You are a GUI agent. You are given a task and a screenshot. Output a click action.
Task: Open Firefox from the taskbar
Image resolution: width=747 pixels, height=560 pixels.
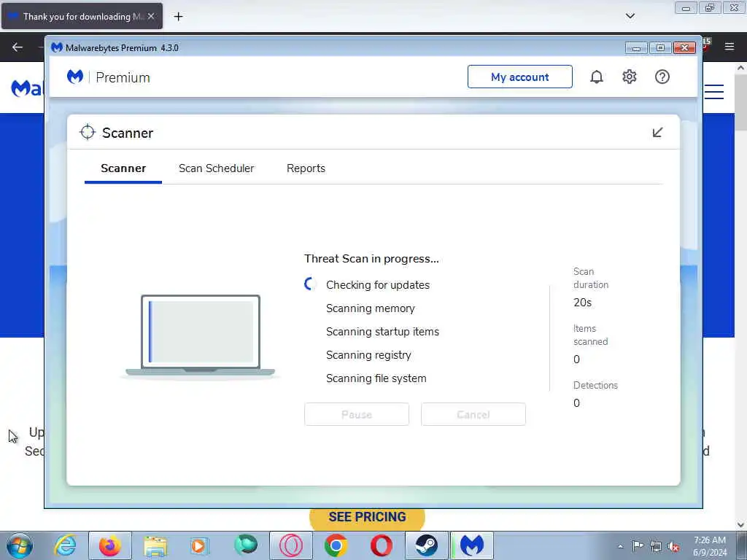point(110,545)
